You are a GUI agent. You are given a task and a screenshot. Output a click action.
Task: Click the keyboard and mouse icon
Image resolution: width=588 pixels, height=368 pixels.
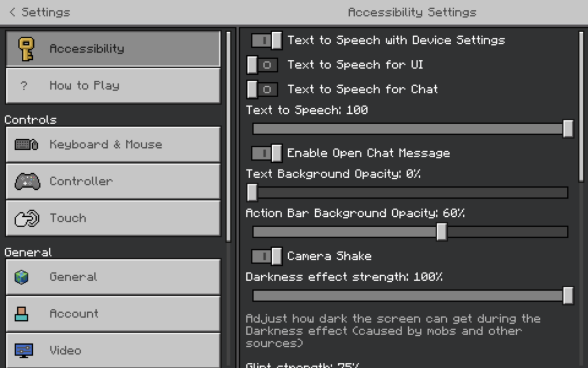(26, 144)
